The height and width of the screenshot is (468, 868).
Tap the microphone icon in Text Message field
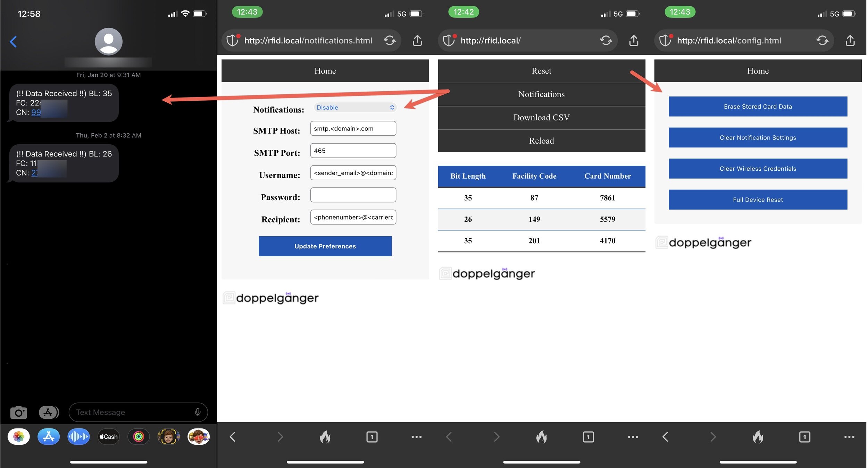[198, 412]
